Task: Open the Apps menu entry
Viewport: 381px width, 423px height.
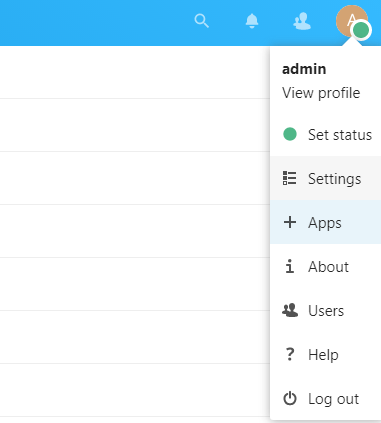Action: click(326, 222)
